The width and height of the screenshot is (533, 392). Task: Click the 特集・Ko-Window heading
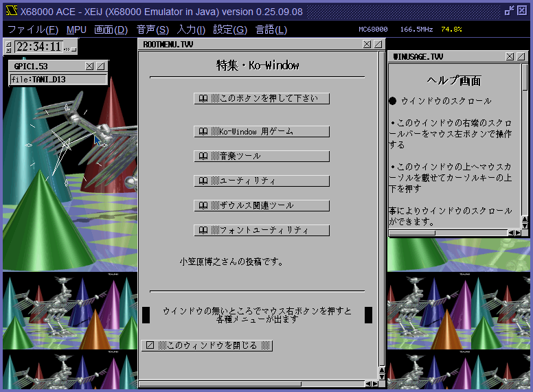coord(258,65)
